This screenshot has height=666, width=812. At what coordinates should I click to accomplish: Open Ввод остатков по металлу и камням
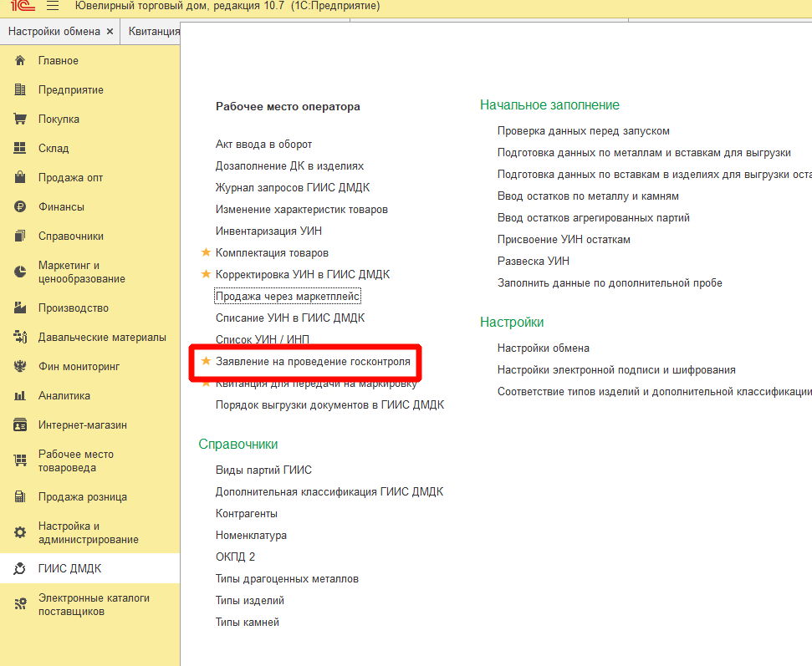coord(588,196)
